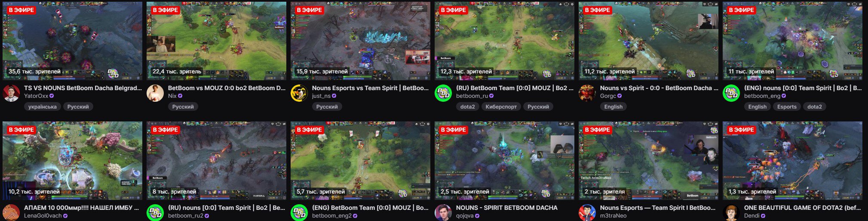The image size is (868, 221).
Task: Click betboom_eng channel avatar
Action: (x=731, y=93)
